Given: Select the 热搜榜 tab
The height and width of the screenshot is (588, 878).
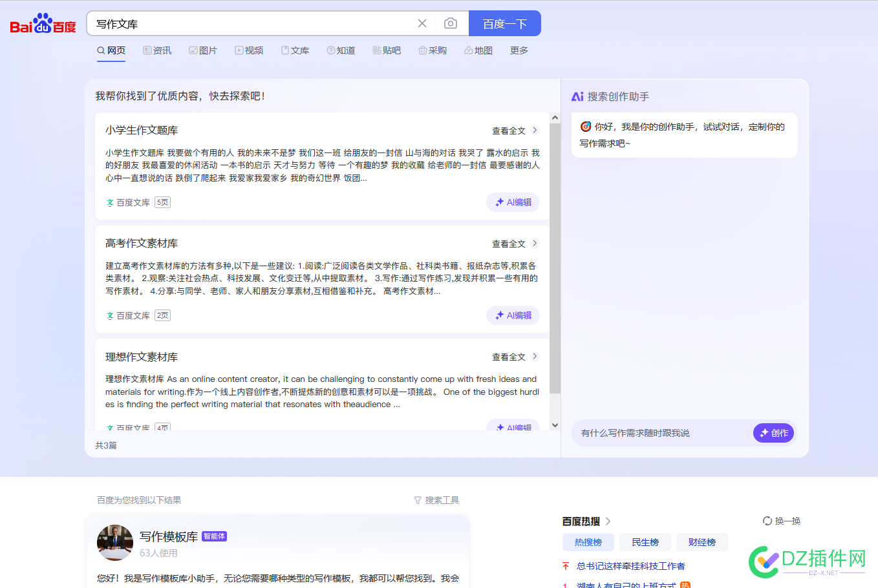Looking at the screenshot, I should click(x=588, y=542).
